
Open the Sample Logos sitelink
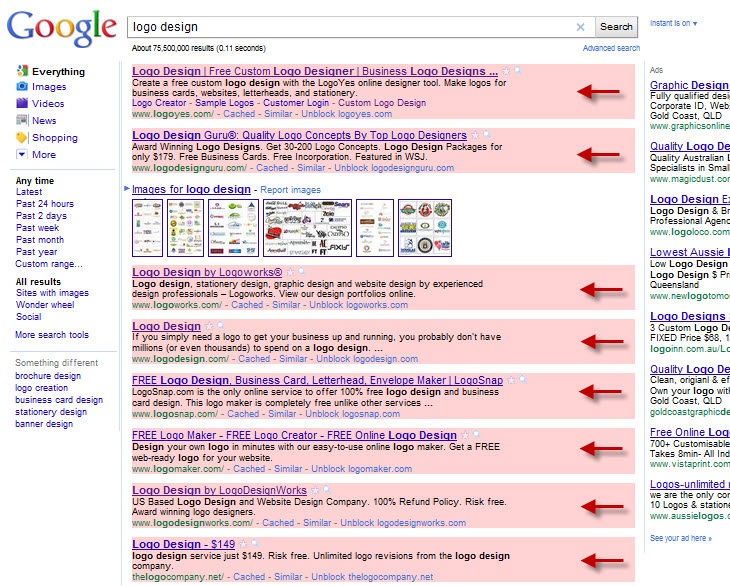coord(224,103)
